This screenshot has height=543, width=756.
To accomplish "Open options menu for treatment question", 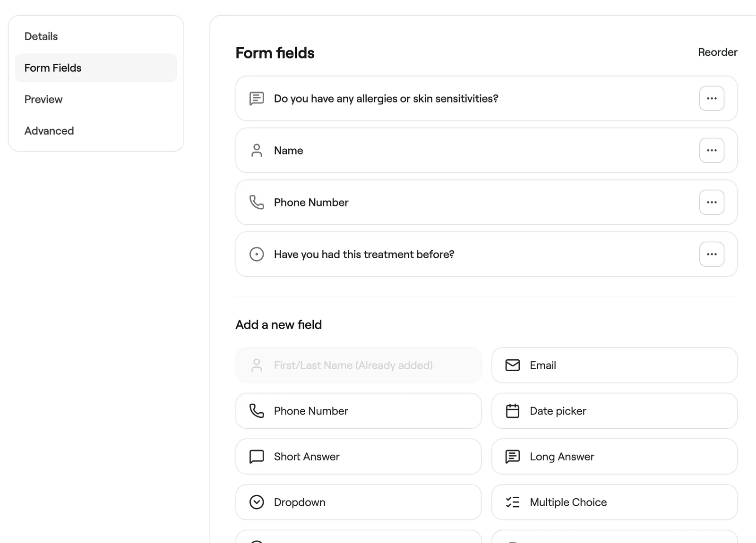I will (712, 254).
